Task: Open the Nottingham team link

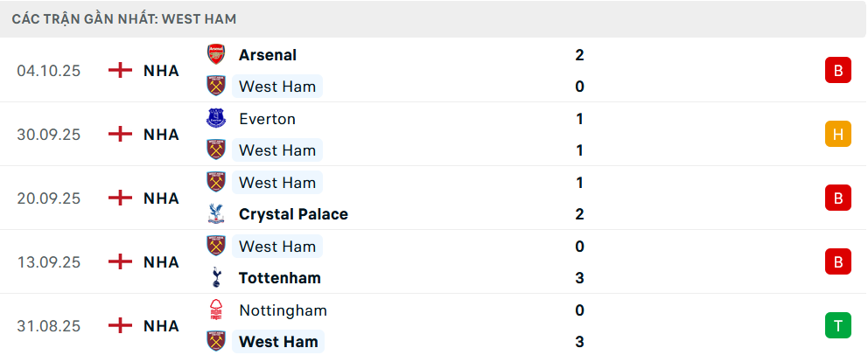Action: [283, 310]
